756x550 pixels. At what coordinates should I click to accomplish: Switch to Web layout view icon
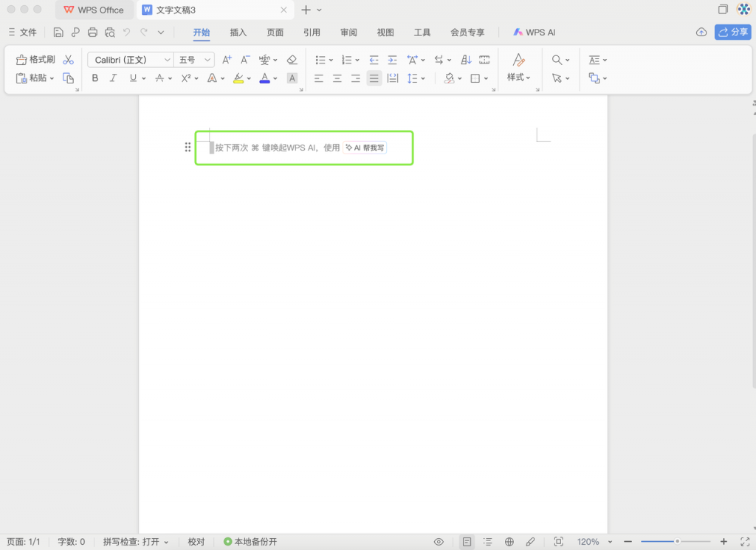click(509, 542)
